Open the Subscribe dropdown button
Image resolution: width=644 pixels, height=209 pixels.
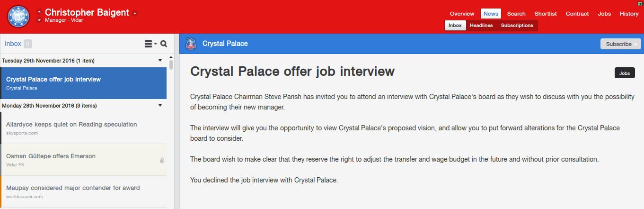click(x=621, y=44)
